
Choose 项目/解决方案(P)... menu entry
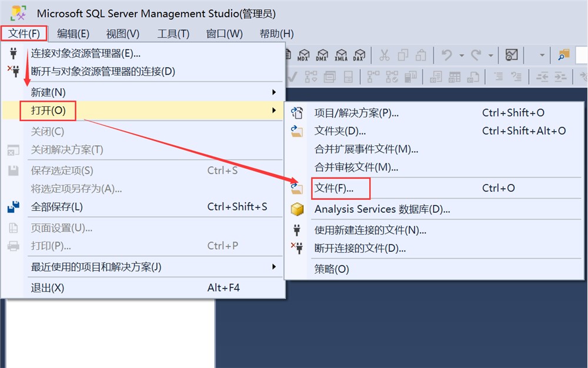356,113
